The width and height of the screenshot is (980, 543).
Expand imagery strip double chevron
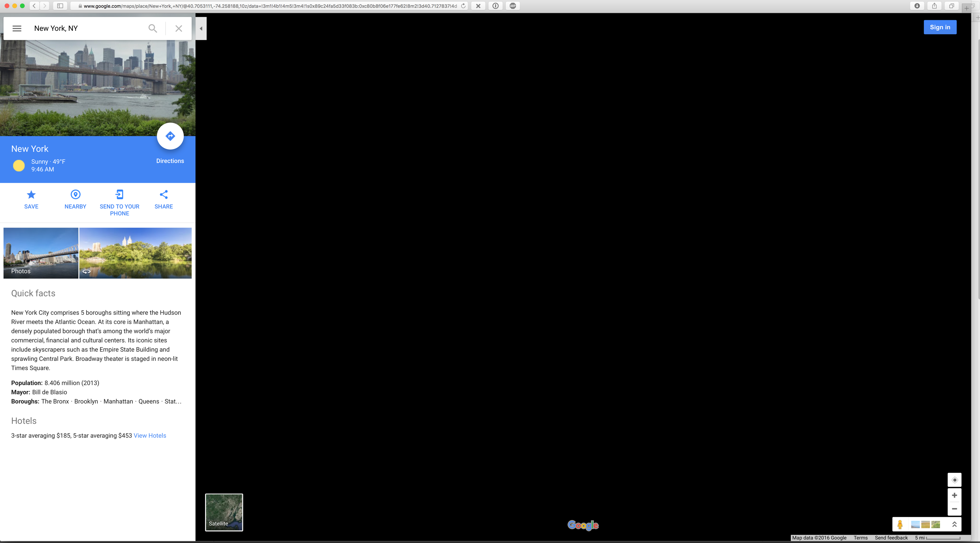click(954, 524)
